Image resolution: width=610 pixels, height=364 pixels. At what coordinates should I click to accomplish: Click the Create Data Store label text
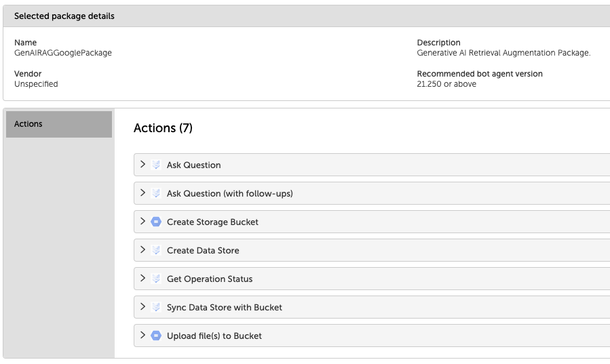point(203,251)
